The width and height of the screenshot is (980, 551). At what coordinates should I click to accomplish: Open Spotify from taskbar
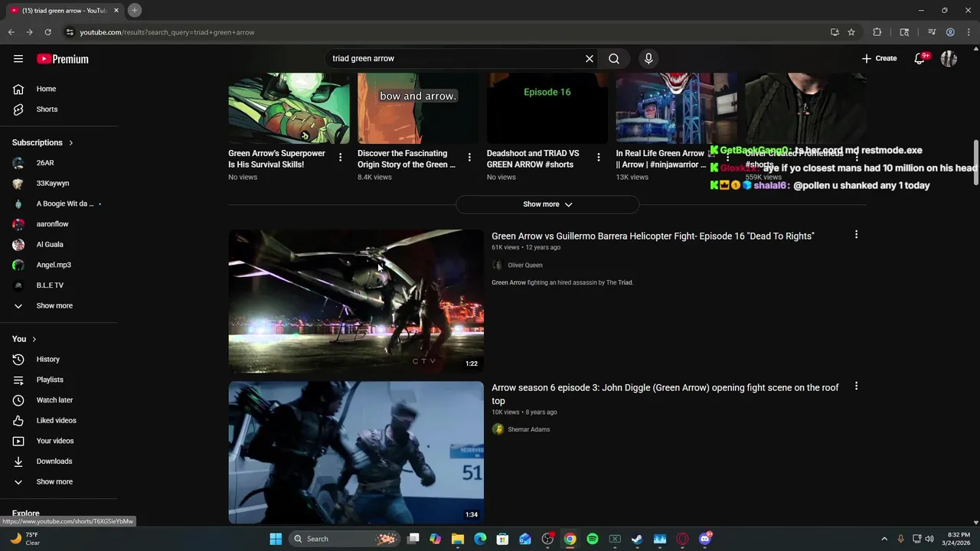pos(593,539)
